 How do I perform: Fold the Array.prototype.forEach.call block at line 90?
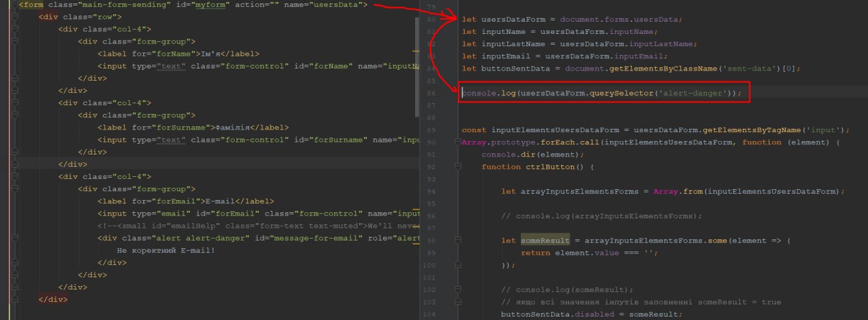458,142
